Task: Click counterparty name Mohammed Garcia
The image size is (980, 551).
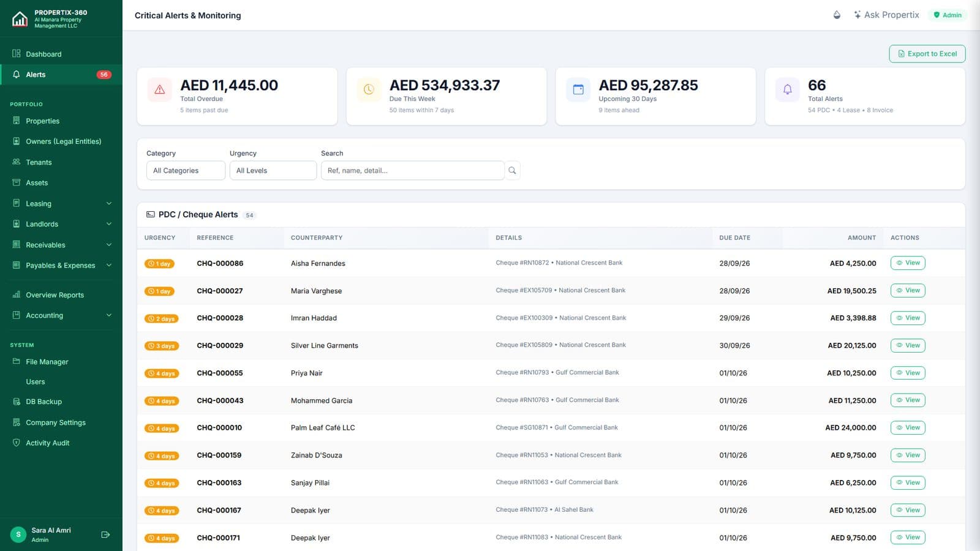Action: [322, 400]
